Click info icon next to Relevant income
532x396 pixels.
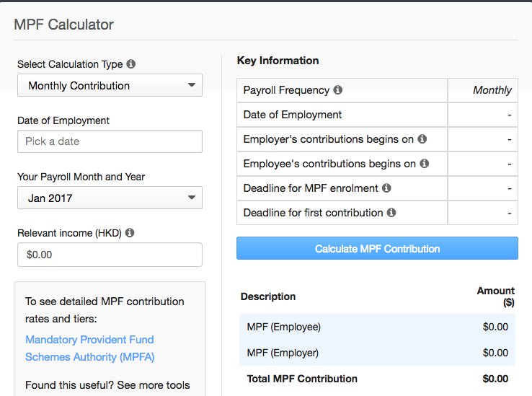tap(130, 233)
